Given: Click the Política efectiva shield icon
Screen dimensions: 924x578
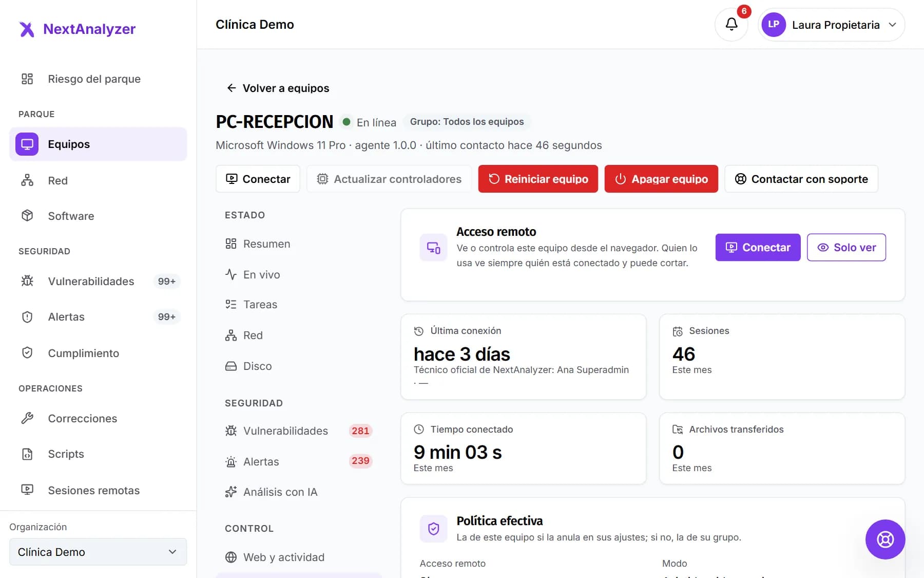Looking at the screenshot, I should click(x=433, y=529).
